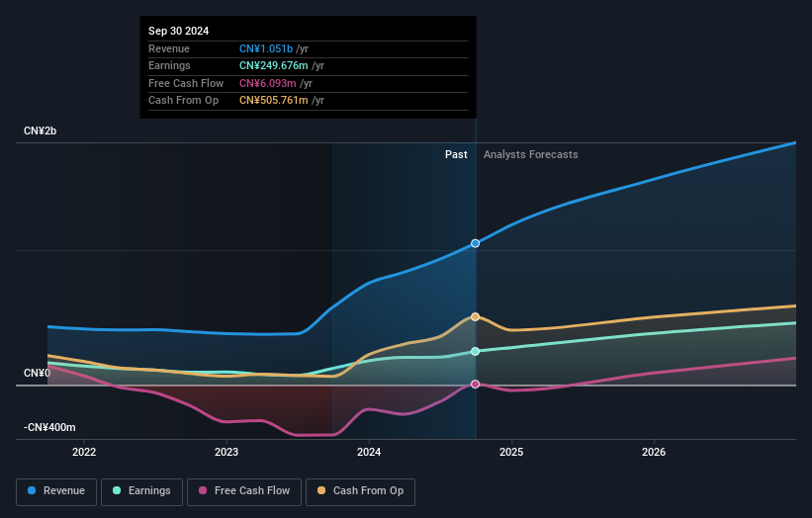Click the 2026 x-axis label

[x=654, y=452]
